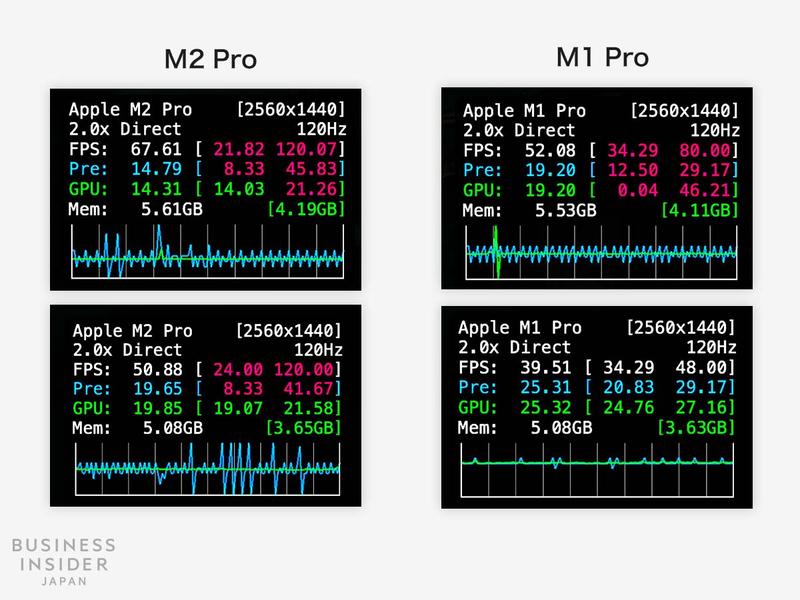Viewport: 800px width, 600px height.
Task: Click "2.0x Direct" in the 50.88 FPS panel
Action: pyautogui.click(x=127, y=350)
